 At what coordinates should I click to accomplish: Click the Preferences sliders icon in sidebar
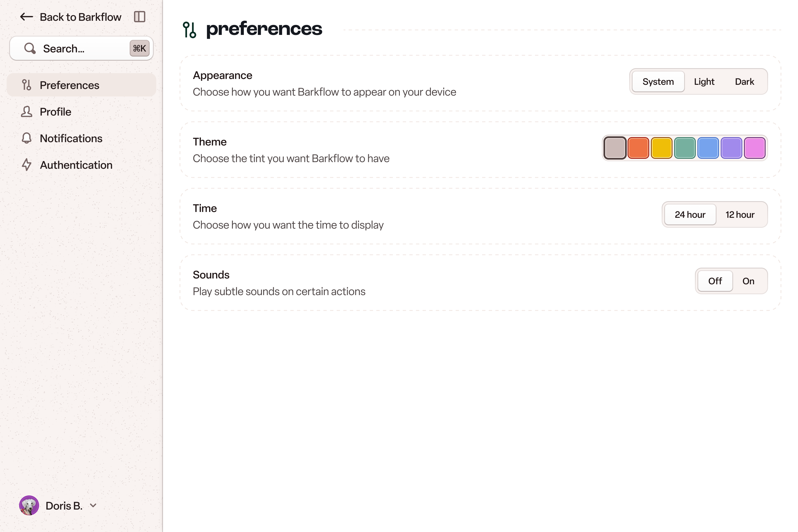click(x=27, y=85)
